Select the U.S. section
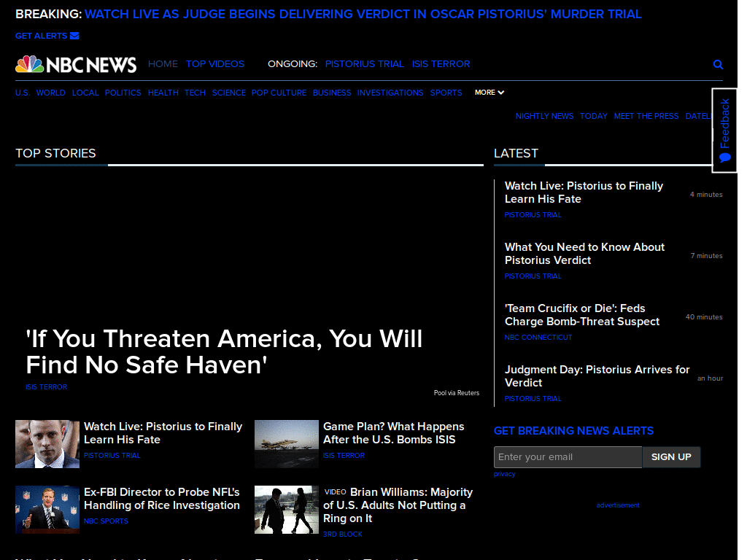This screenshot has width=747, height=560. click(23, 93)
